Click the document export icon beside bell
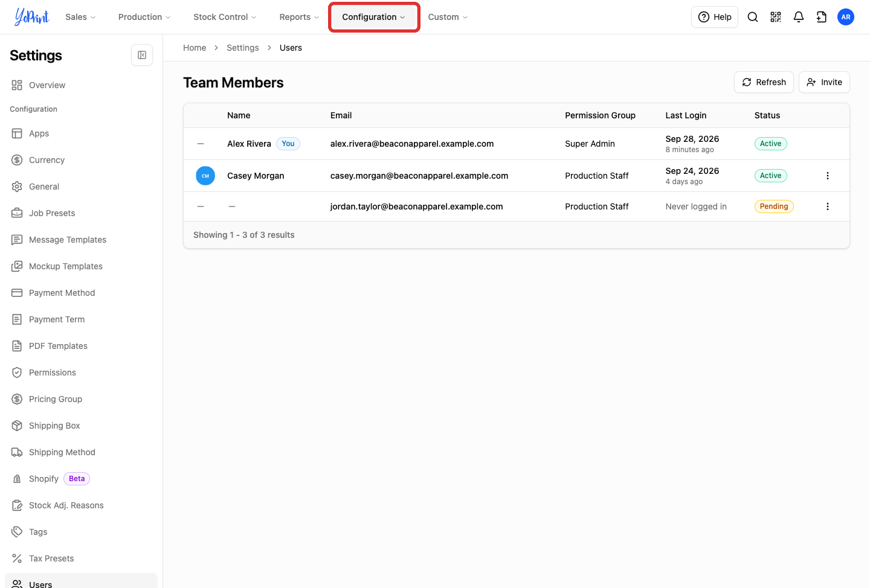 tap(822, 17)
